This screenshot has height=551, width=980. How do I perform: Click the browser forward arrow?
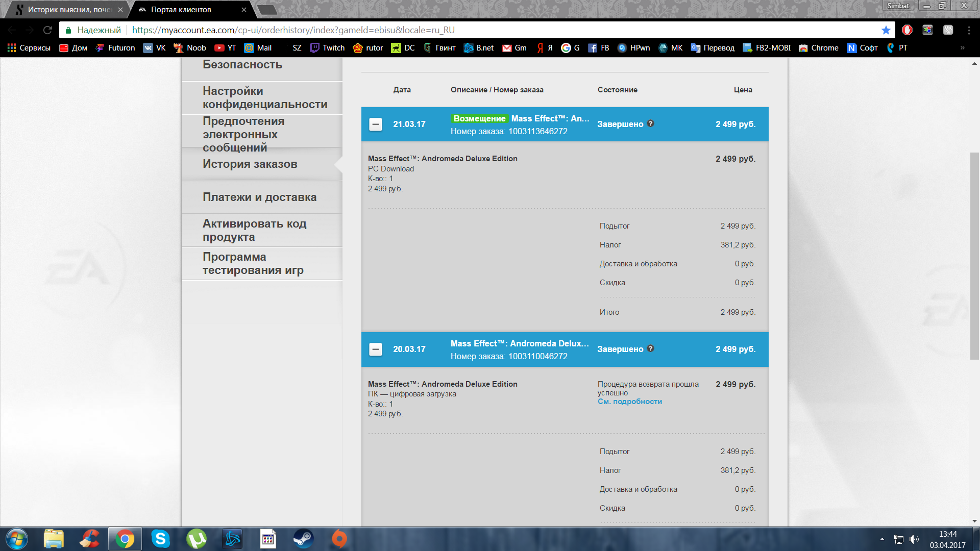30,30
